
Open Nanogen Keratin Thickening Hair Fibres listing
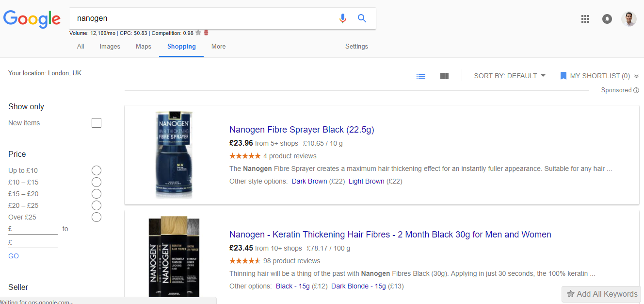[390, 235]
